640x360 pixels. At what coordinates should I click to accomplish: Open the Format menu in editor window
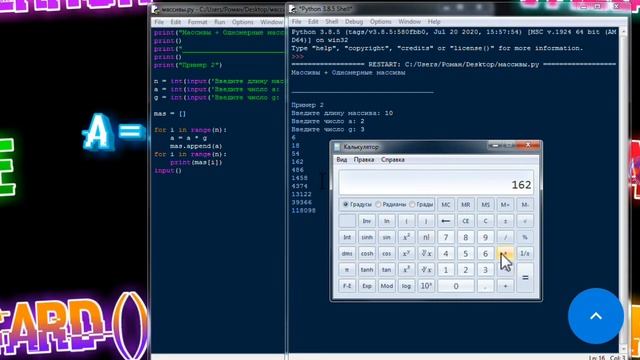click(198, 22)
